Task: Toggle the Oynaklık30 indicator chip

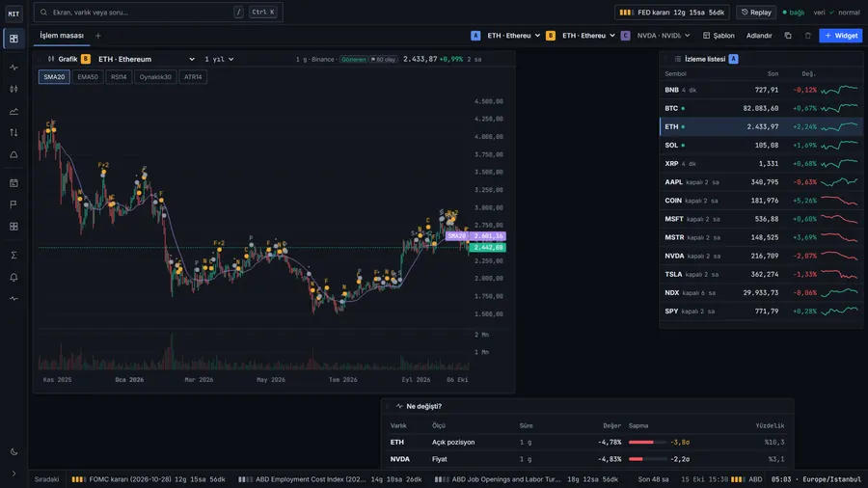Action: click(x=155, y=77)
